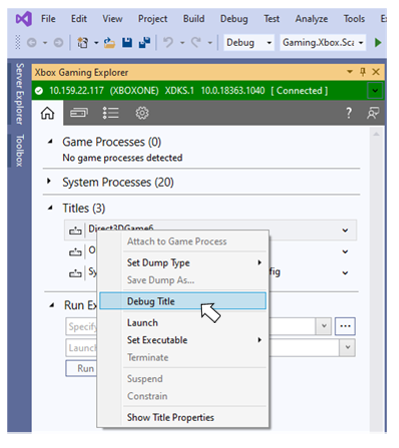Click the Undo arrow icon

[x=168, y=43]
